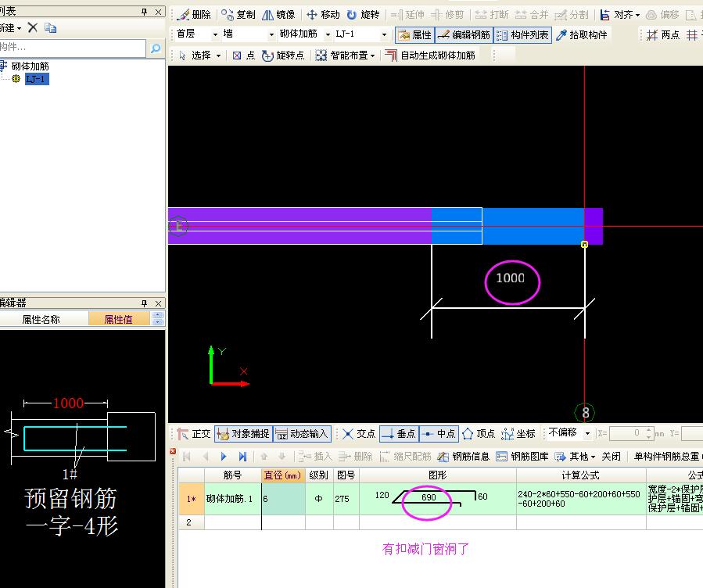
Task: Click the 预留钢筋 shape preview thumbnail
Action: tap(82, 460)
